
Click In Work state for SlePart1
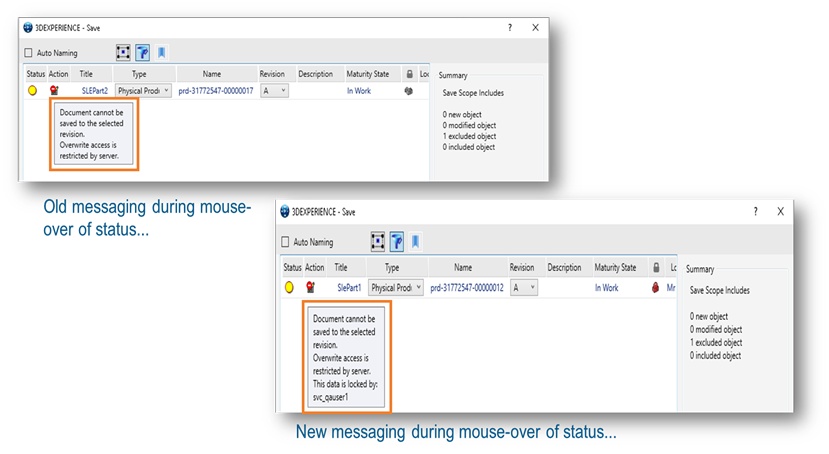click(606, 288)
